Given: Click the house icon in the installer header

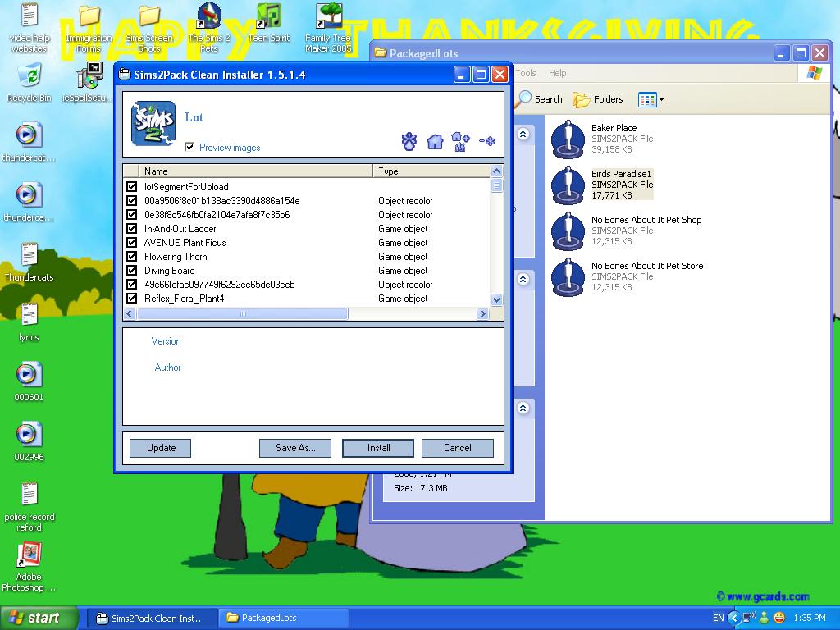Looking at the screenshot, I should [435, 142].
